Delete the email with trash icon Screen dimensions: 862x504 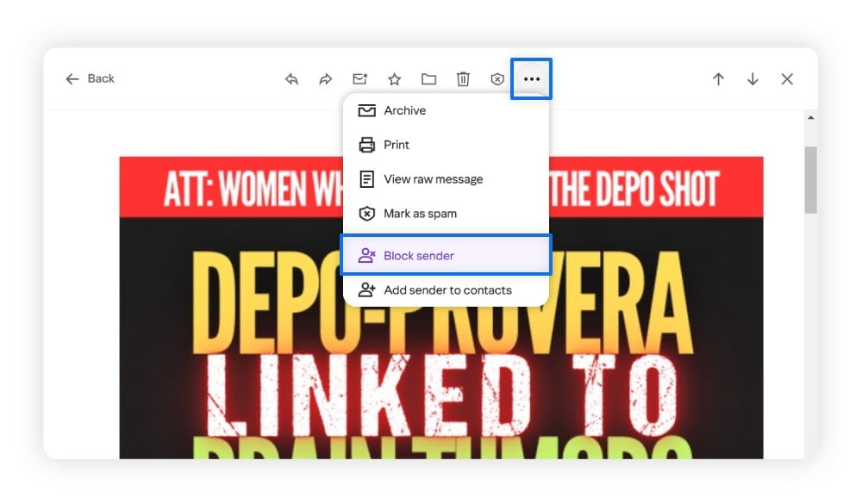(463, 79)
